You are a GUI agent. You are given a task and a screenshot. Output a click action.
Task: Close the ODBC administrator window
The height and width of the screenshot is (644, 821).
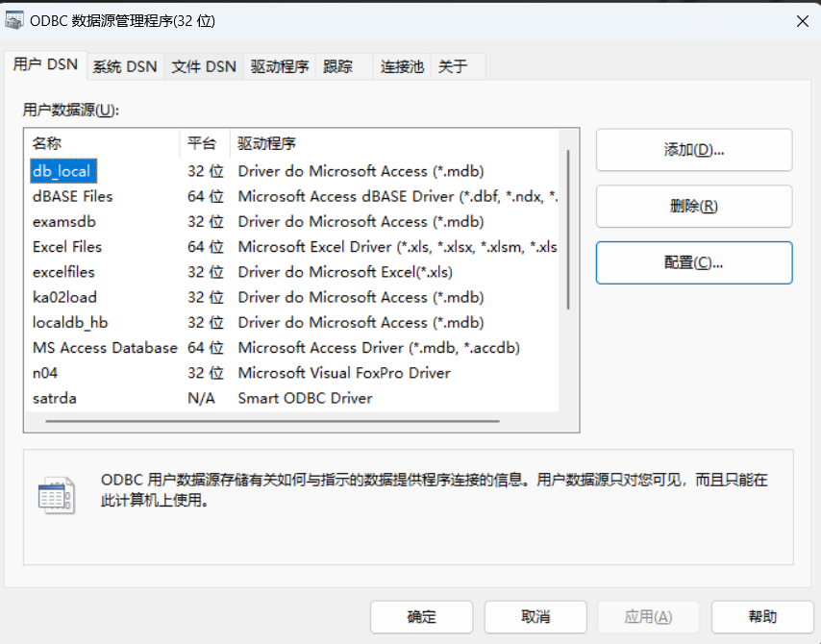802,21
